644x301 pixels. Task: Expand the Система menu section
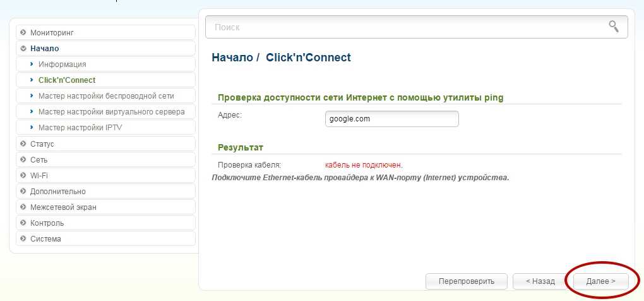(45, 238)
